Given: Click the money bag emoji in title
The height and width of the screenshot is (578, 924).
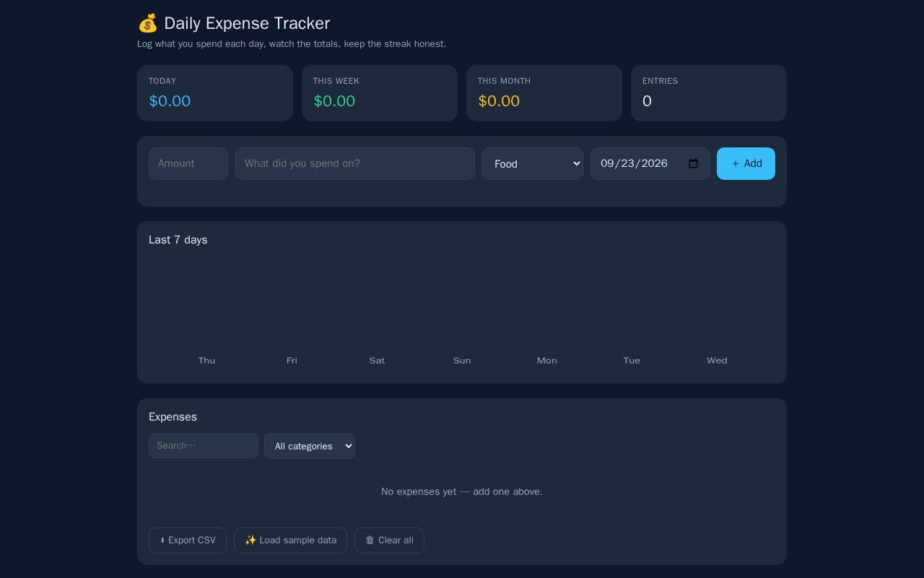Looking at the screenshot, I should click(x=147, y=23).
